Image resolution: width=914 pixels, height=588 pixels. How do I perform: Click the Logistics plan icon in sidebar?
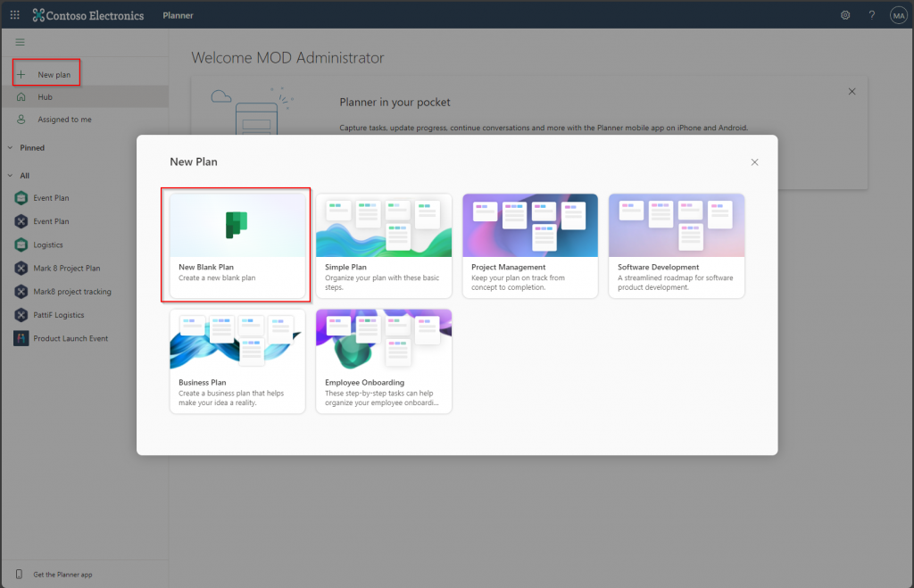[x=21, y=244]
